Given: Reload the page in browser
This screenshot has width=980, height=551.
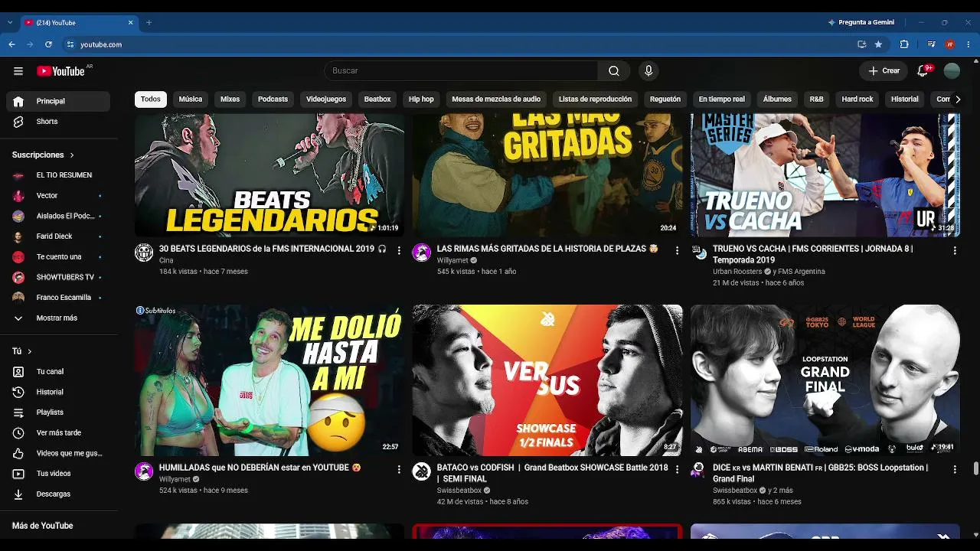Looking at the screenshot, I should tap(48, 44).
